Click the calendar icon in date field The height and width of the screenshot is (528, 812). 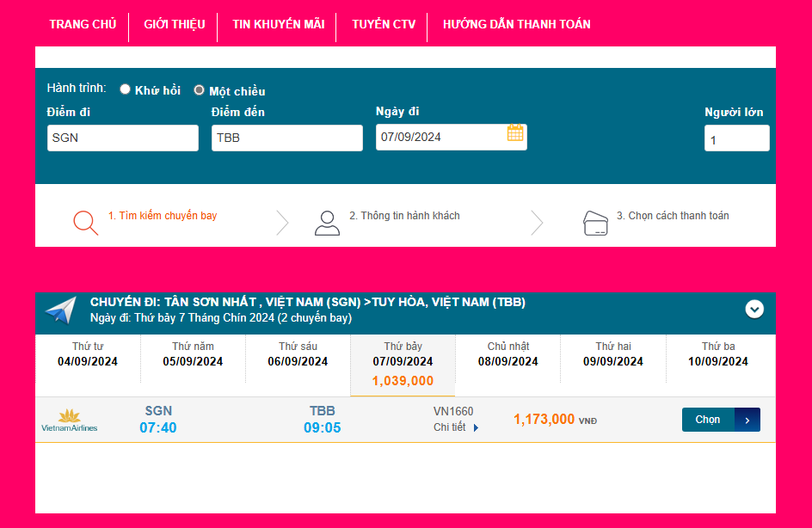[x=515, y=132]
